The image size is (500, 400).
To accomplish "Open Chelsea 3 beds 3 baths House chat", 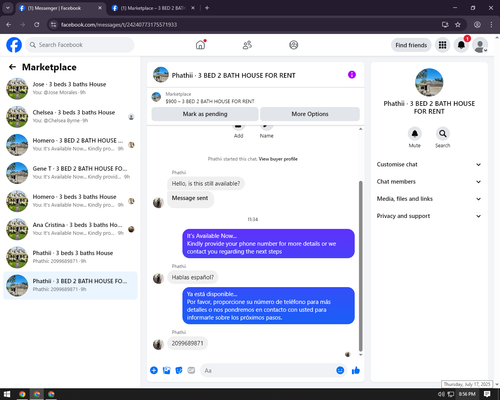I will coord(70,117).
